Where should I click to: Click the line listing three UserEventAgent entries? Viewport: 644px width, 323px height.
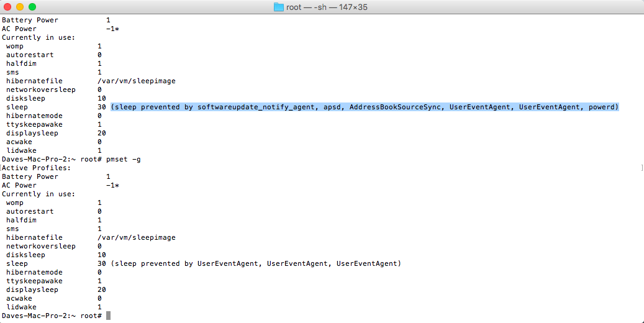pyautogui.click(x=256, y=263)
